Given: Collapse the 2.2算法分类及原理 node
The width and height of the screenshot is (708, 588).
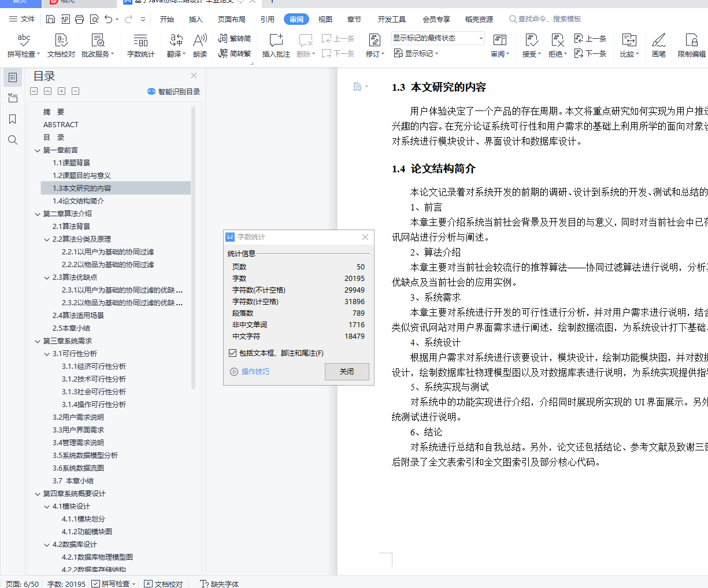Looking at the screenshot, I should pos(47,239).
